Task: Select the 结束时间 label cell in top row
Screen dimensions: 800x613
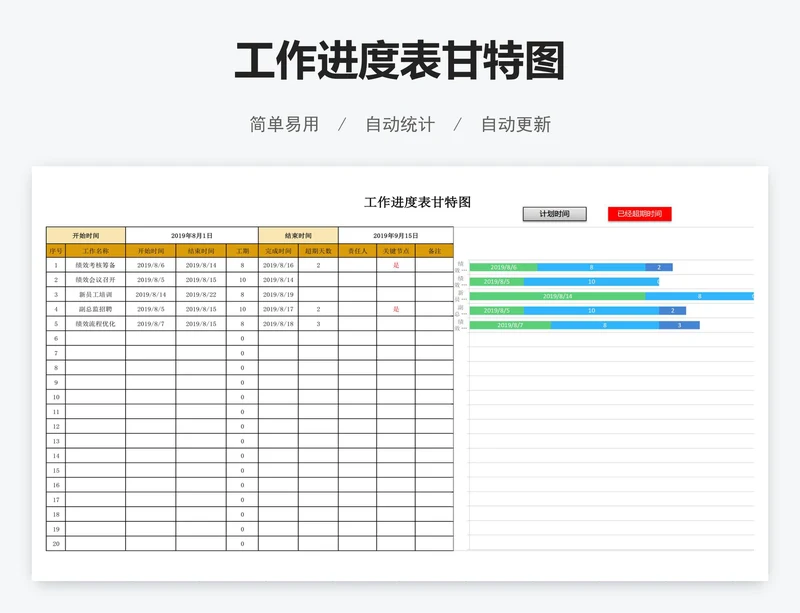Action: (x=298, y=235)
